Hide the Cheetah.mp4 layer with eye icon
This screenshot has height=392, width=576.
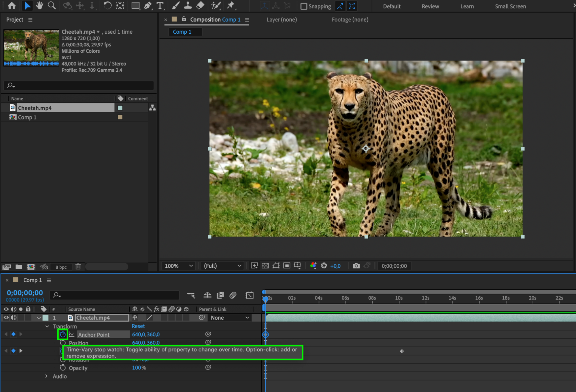coord(6,317)
